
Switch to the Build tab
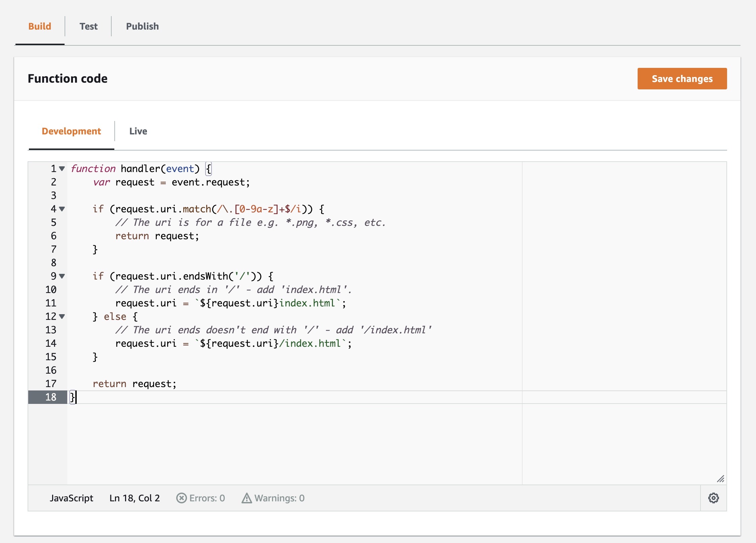(x=40, y=26)
